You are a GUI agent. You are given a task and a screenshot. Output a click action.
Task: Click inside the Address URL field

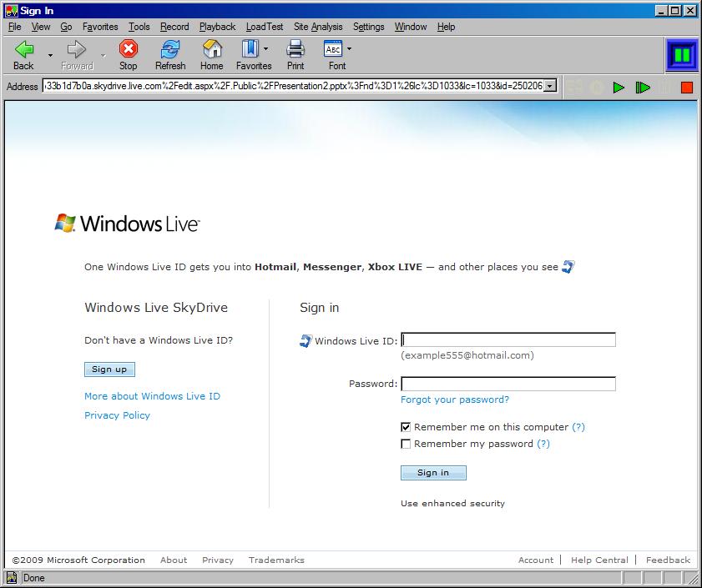pos(294,86)
